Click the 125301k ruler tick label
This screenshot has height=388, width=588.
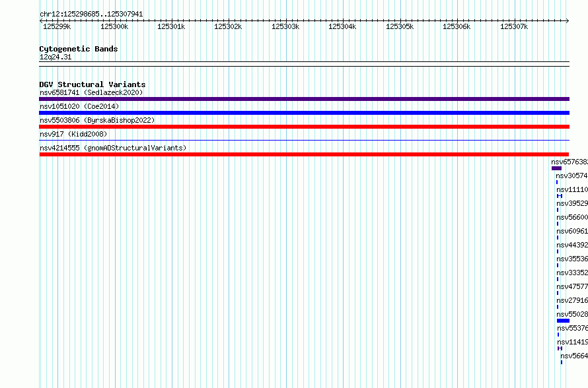click(x=171, y=26)
